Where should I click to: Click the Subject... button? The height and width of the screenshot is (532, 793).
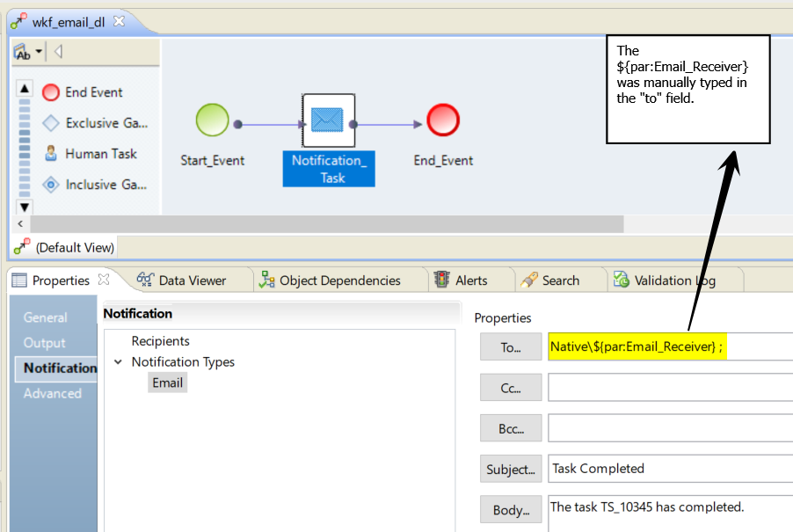coord(511,469)
